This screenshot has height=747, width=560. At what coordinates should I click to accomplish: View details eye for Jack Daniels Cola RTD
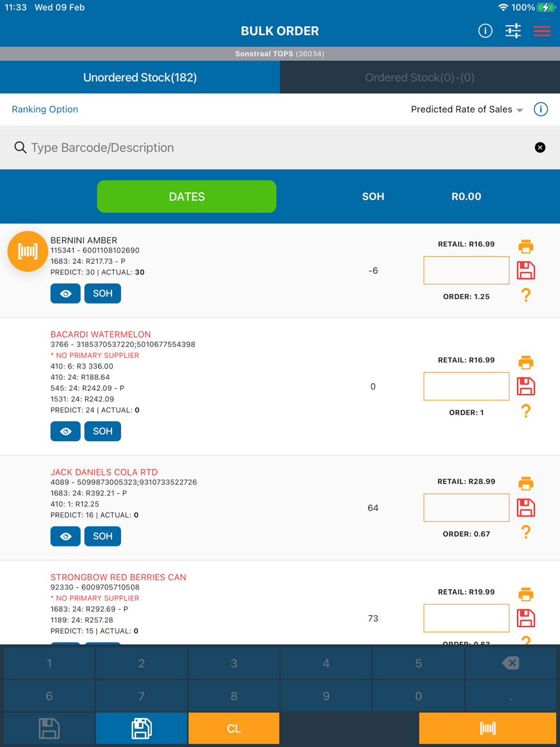[x=66, y=536]
